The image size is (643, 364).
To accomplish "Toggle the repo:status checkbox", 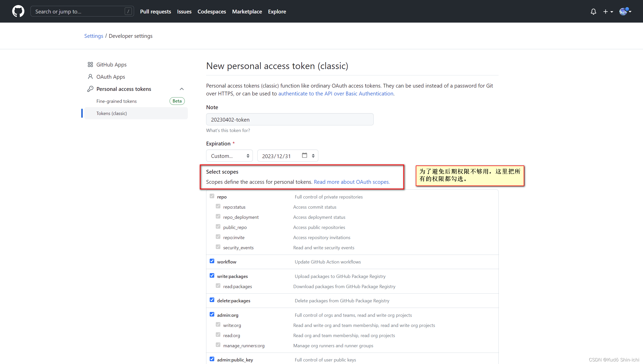I will [x=218, y=206].
